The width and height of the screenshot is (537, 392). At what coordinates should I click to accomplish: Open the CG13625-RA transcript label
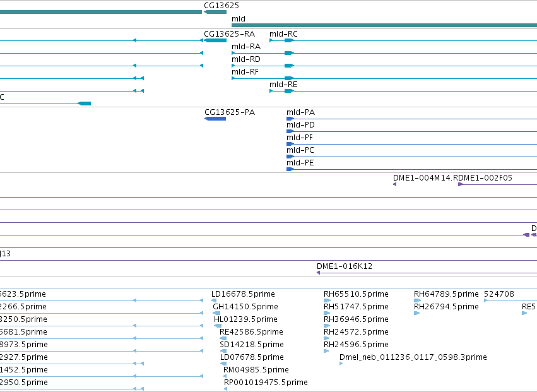pyautogui.click(x=229, y=34)
